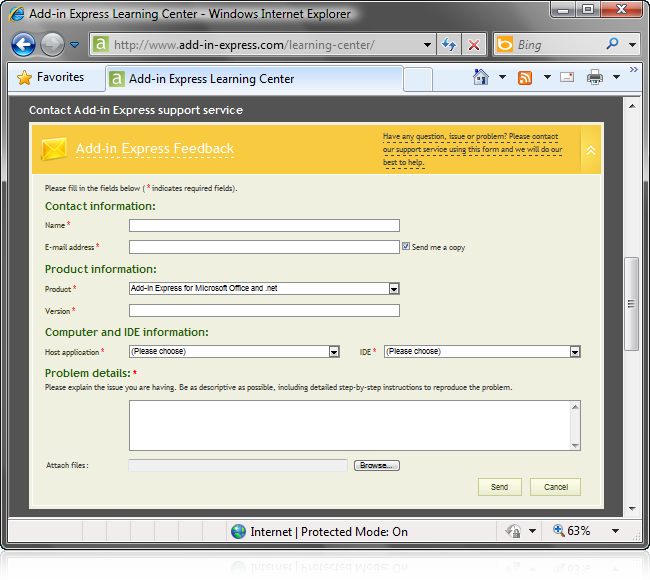Click the Name input field
Screen dimensions: 650x580
click(264, 226)
